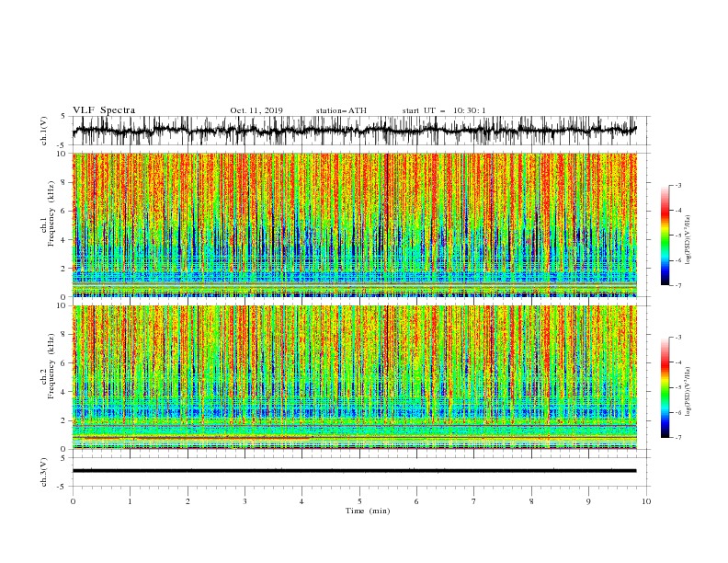Click the ch.2 colorbar "log(PSD)(V²/Hz)" label
The width and height of the screenshot is (728, 563).
pyautogui.click(x=688, y=391)
